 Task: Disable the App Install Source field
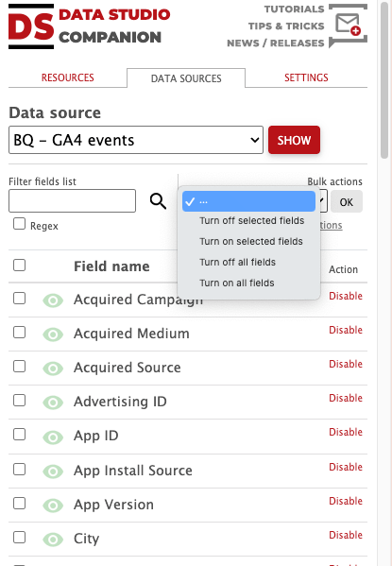coord(346,467)
